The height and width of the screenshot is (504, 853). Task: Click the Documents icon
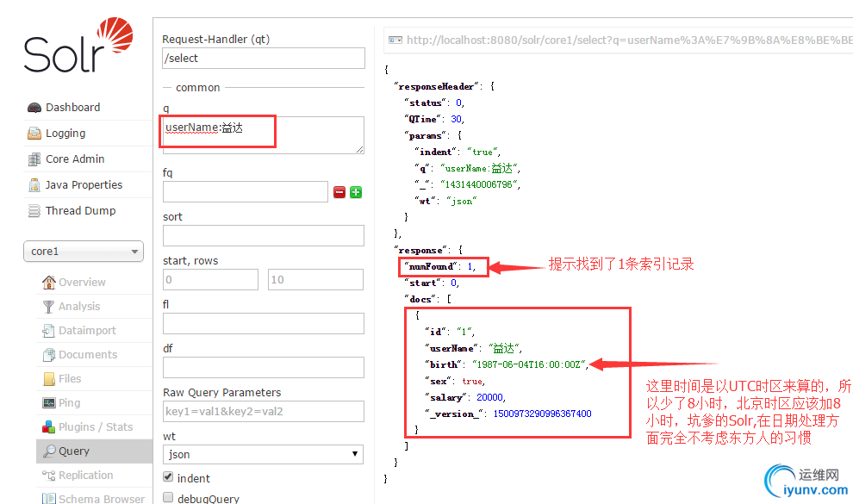click(48, 354)
